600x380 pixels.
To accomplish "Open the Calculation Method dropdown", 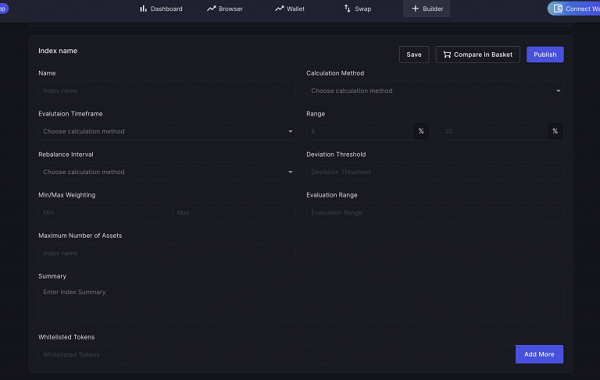I will pos(435,91).
